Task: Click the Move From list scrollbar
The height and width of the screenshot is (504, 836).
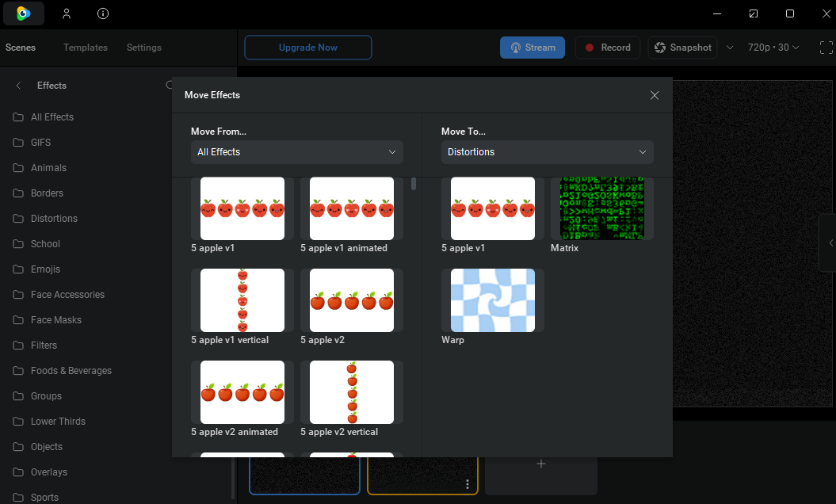Action: [x=414, y=184]
